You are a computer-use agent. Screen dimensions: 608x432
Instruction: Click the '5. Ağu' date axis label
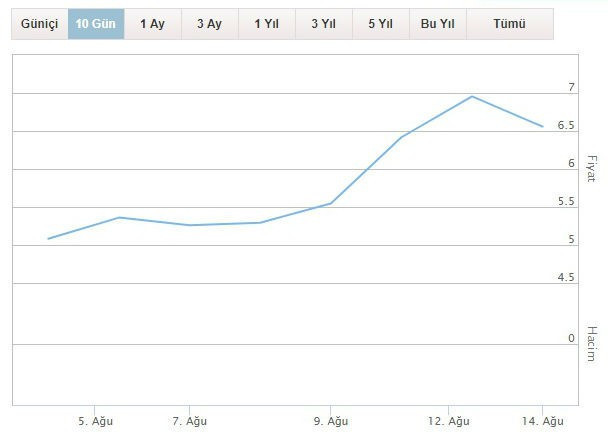(95, 421)
